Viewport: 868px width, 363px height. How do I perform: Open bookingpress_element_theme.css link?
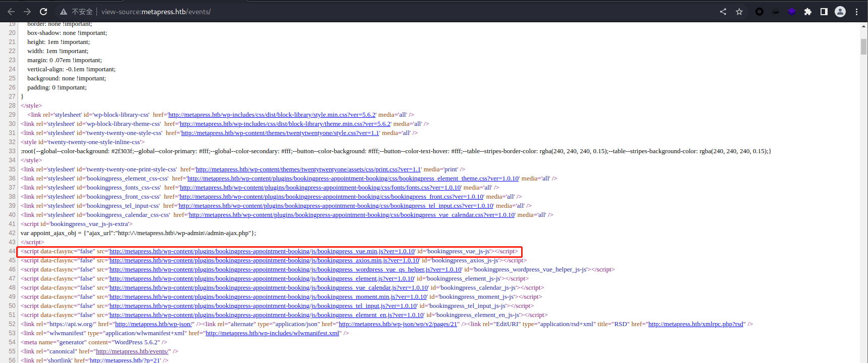[x=353, y=178]
